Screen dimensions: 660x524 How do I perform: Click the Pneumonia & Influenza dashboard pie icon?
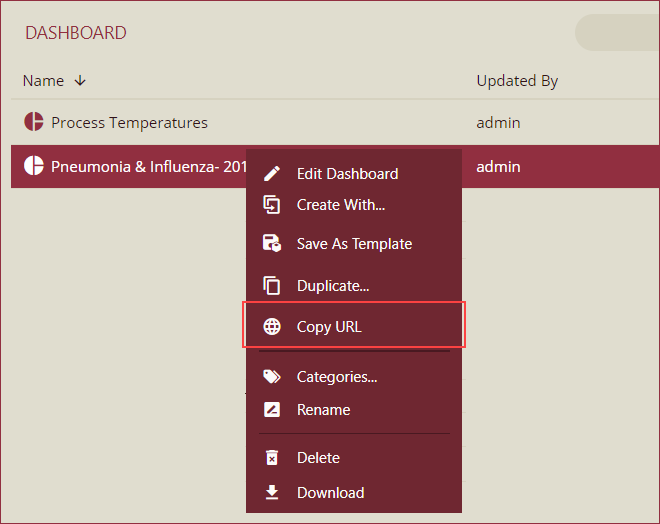click(34, 166)
